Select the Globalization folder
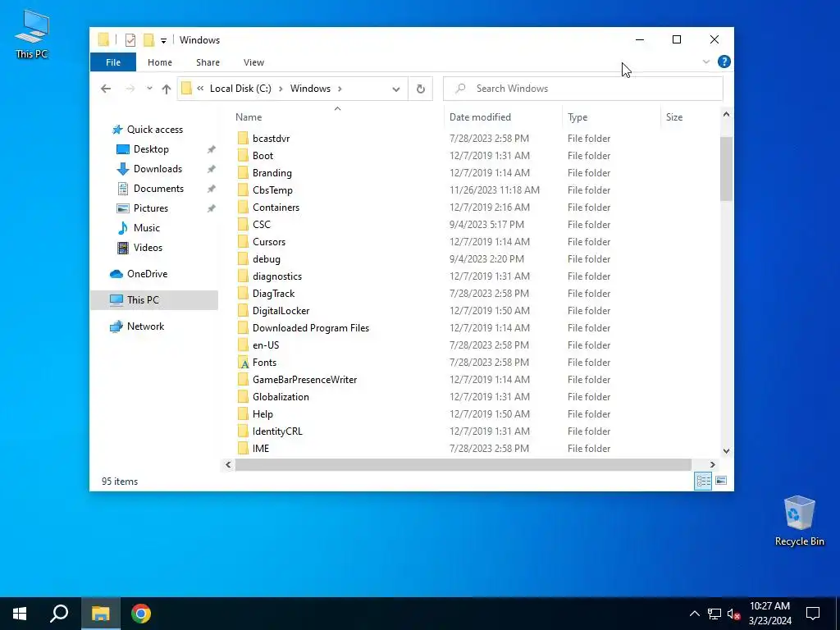Viewport: 840px width, 630px height. [281, 396]
